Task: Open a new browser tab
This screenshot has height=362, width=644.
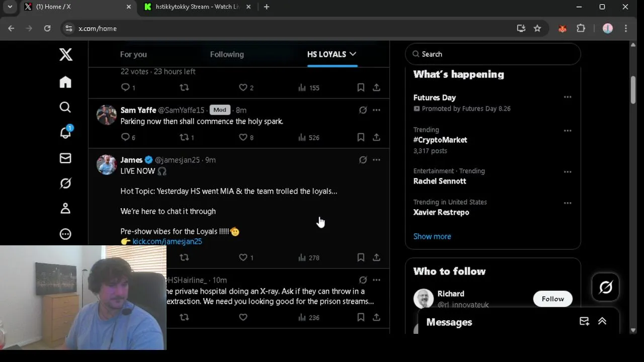Action: pos(267,7)
